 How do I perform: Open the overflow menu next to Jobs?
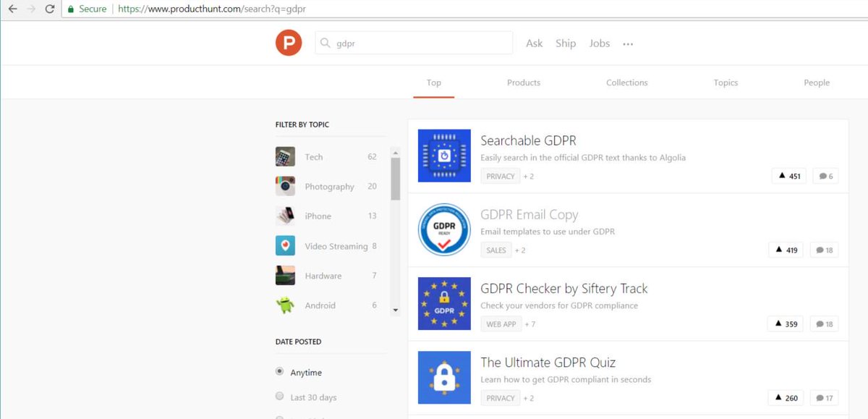(x=628, y=43)
